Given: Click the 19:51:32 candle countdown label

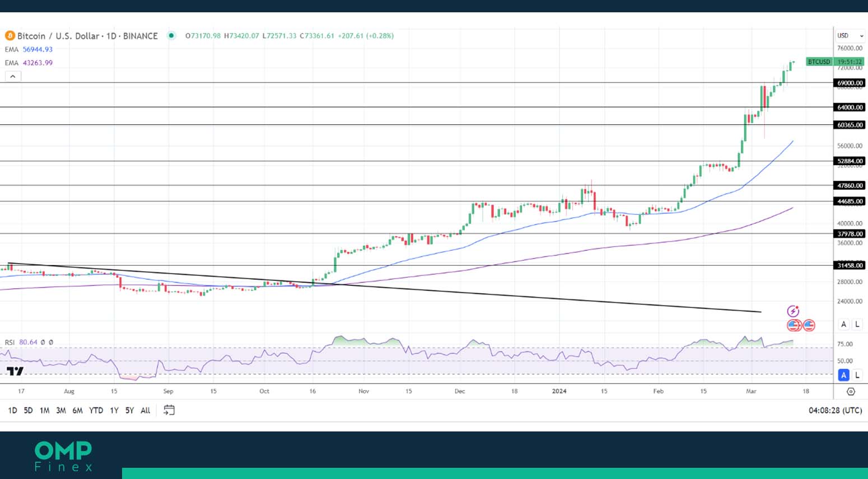Looking at the screenshot, I should pos(850,62).
